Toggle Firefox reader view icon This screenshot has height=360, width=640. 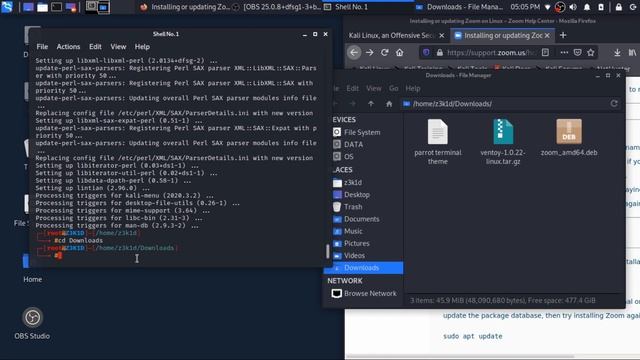[545, 52]
